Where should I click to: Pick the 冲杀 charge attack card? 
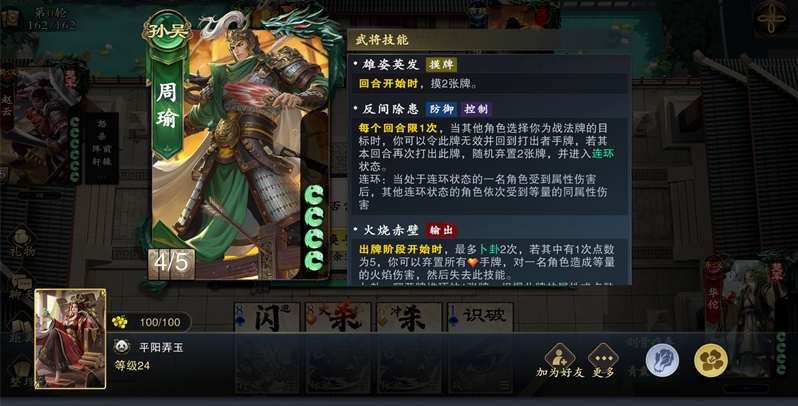409,317
